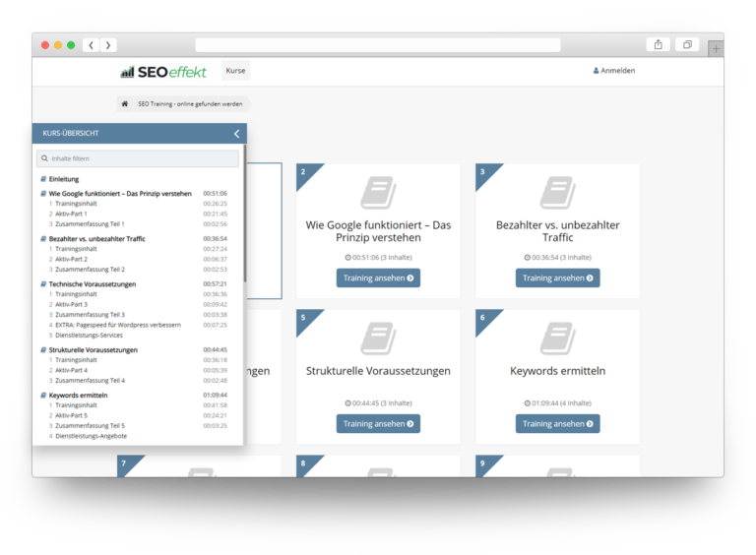
Task: Click book icon on Bezahlter vs. unbezahlter Traffic card
Action: [x=557, y=192]
